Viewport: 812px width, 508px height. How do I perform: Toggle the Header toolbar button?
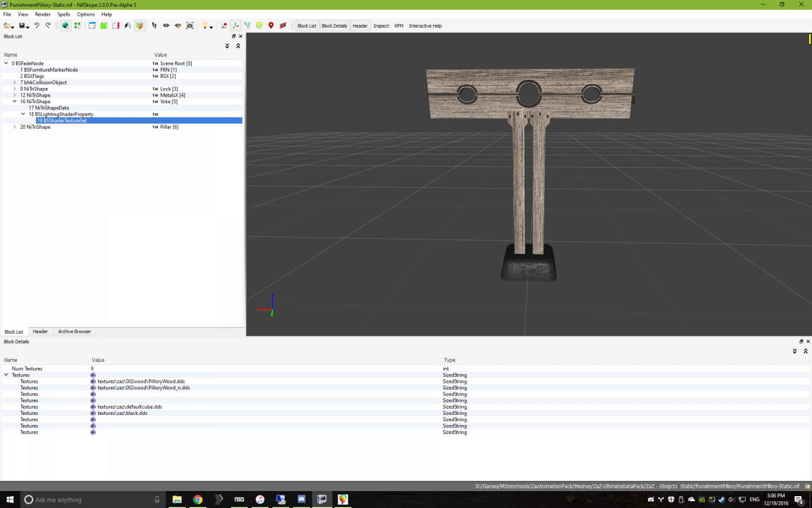tap(360, 26)
